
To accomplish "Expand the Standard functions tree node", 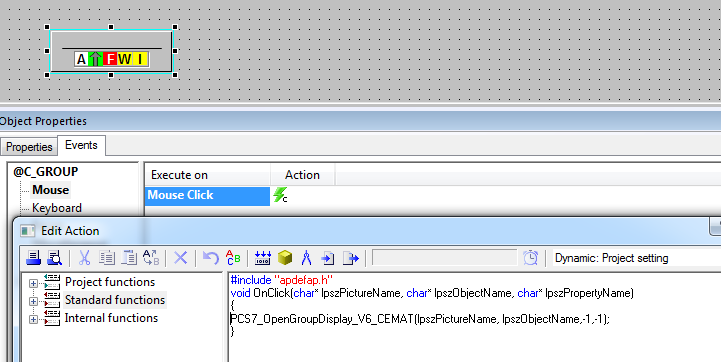I will coord(33,301).
